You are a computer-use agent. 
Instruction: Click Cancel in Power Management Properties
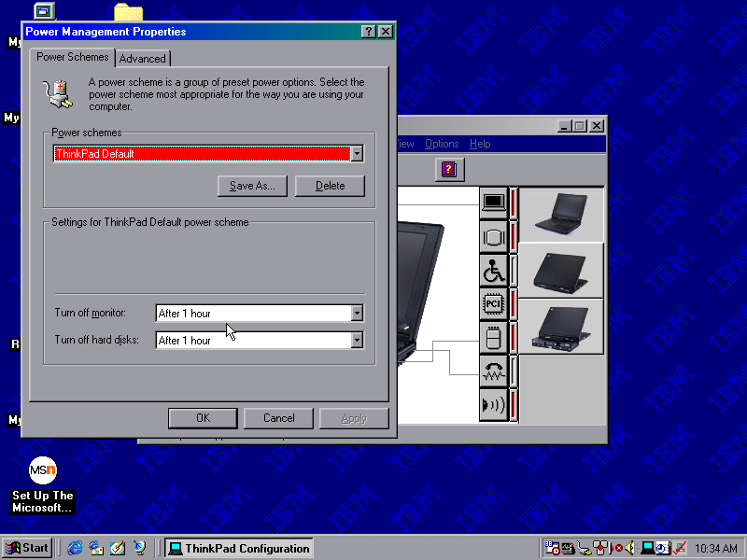[x=278, y=418]
